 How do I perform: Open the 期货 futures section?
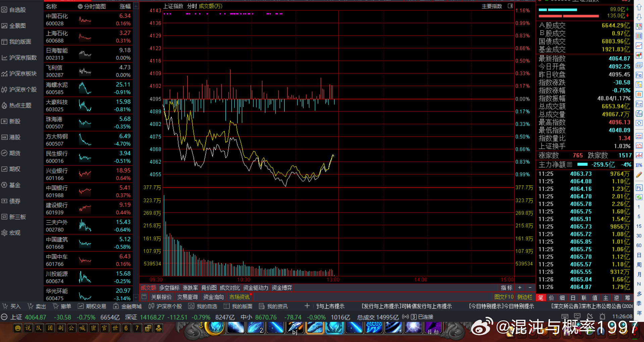coord(11,153)
